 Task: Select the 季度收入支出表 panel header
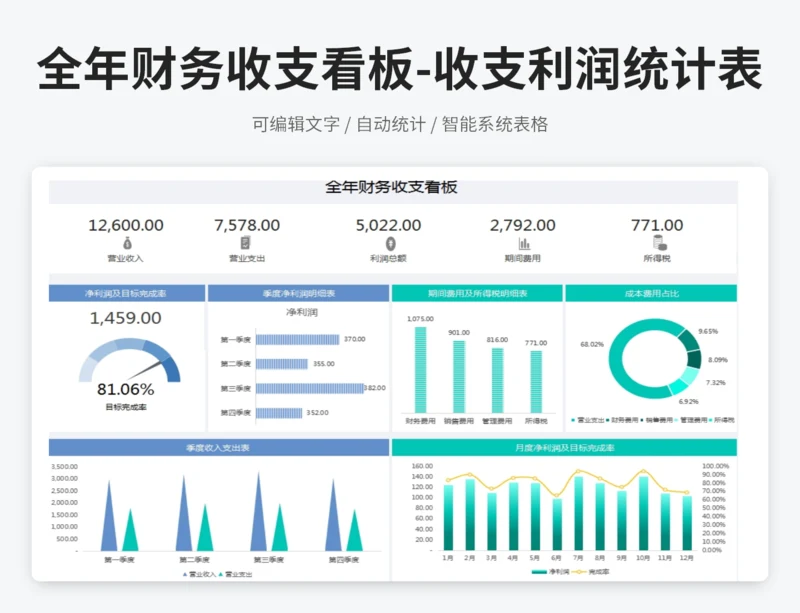[x=219, y=448]
